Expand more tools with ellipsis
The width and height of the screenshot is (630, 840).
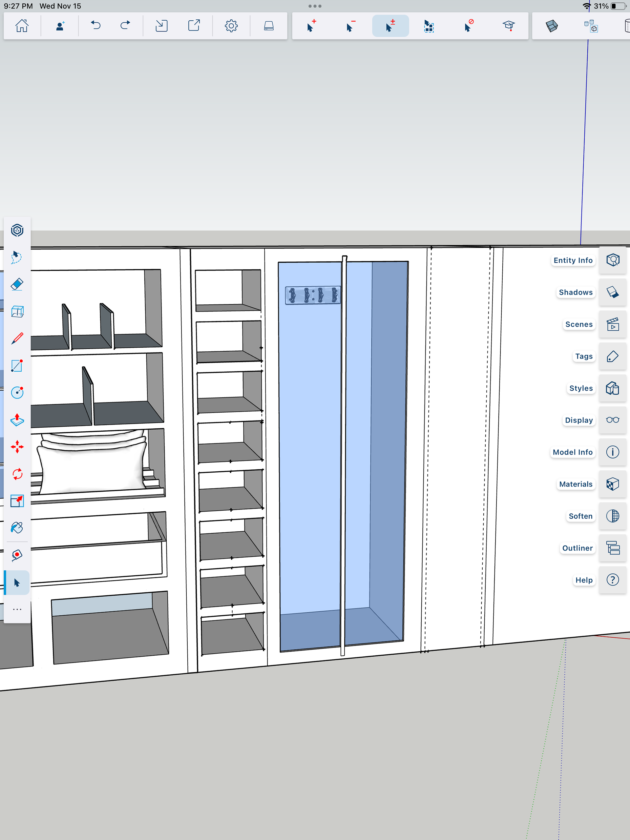pyautogui.click(x=17, y=609)
